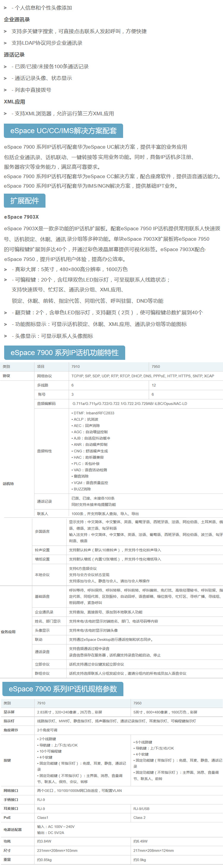Select the eSpace 7900 系列IP话机规格参数 heading
This screenshot has width=223, height=868.
click(63, 689)
